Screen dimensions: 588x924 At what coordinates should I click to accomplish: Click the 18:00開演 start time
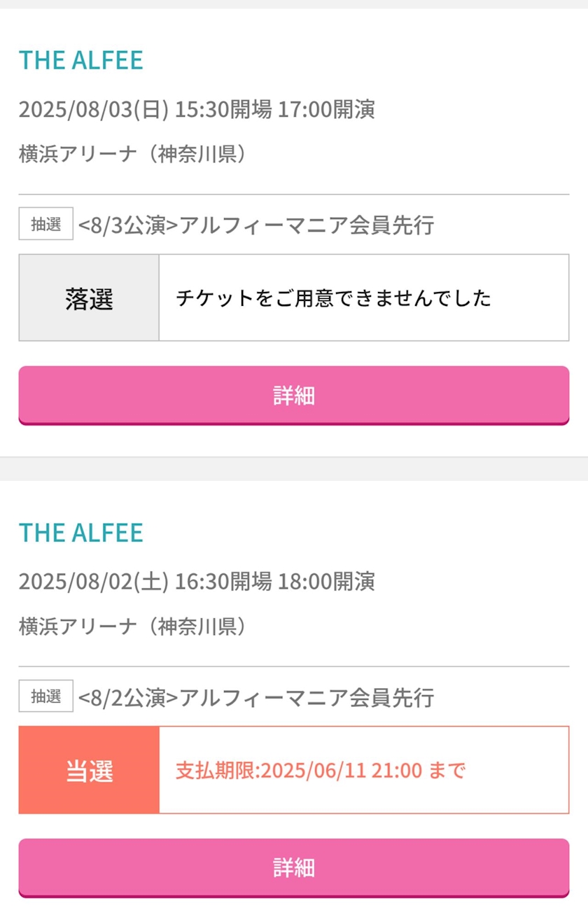[x=326, y=582]
